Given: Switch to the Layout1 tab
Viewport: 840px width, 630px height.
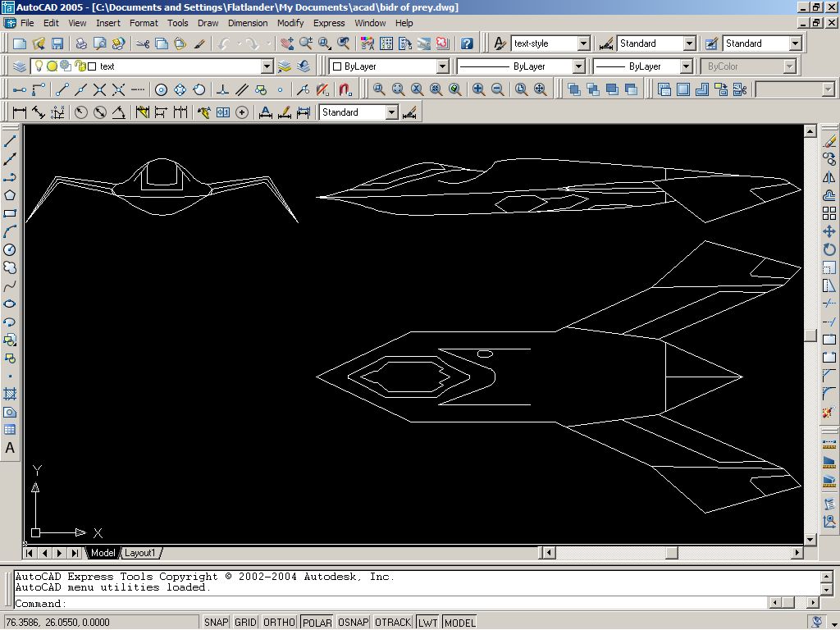Looking at the screenshot, I should click(139, 553).
